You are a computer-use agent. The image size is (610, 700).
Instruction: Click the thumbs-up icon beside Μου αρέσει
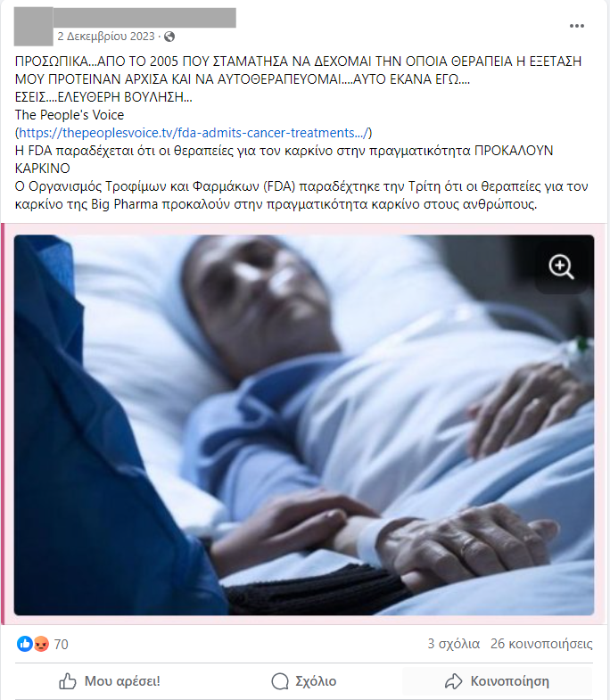(x=68, y=681)
